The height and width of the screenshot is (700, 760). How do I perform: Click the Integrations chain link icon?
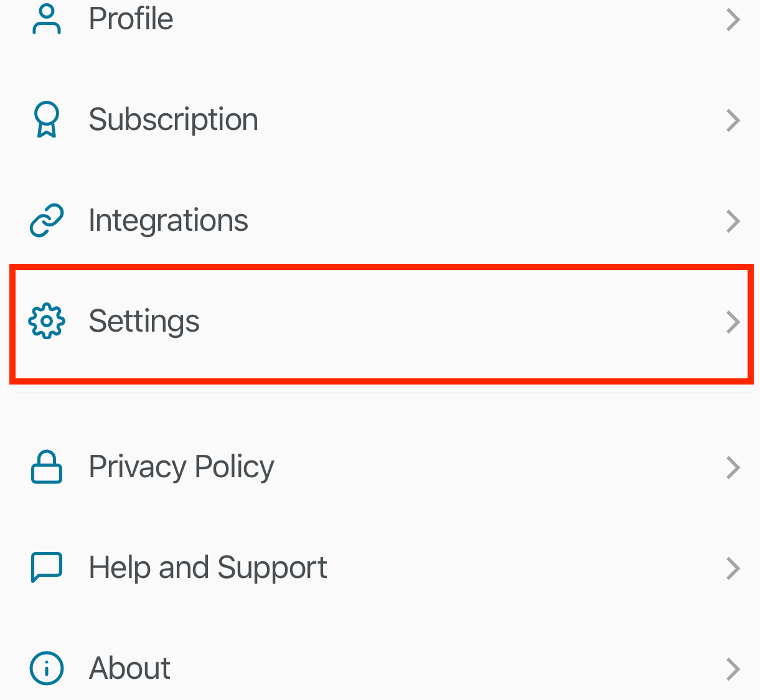click(47, 220)
